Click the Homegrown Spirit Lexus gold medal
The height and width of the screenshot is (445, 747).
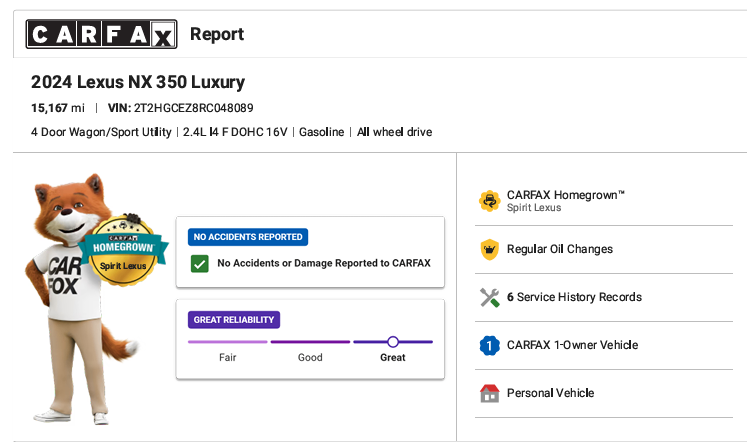tap(123, 251)
